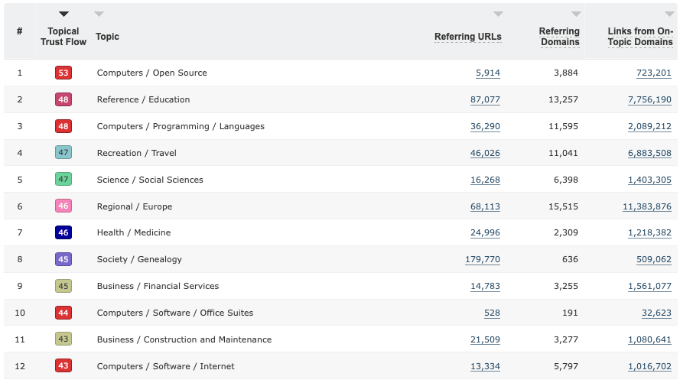680x383 pixels.
Task: Click purple 45 badge for Society / Genealogy
Action: pos(63,259)
